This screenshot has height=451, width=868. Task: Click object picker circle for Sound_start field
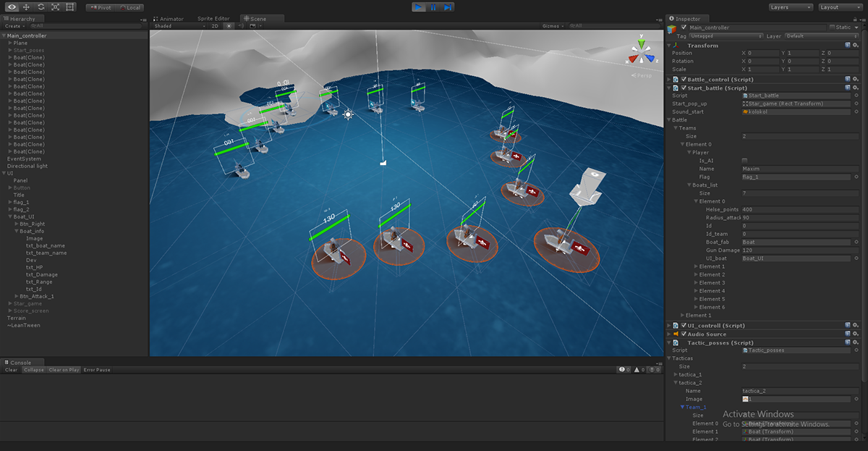856,112
